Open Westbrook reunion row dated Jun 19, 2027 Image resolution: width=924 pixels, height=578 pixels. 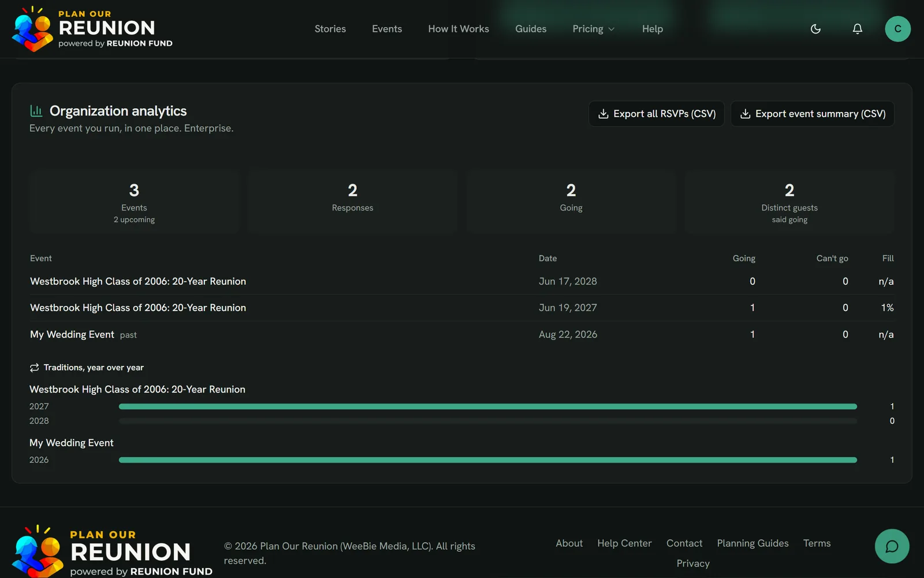pos(462,308)
